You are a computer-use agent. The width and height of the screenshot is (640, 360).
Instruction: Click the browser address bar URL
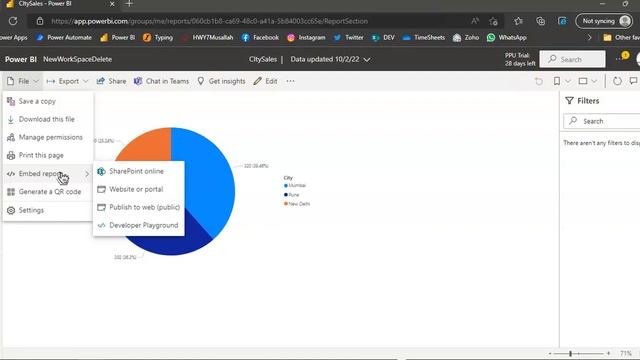pyautogui.click(x=209, y=21)
